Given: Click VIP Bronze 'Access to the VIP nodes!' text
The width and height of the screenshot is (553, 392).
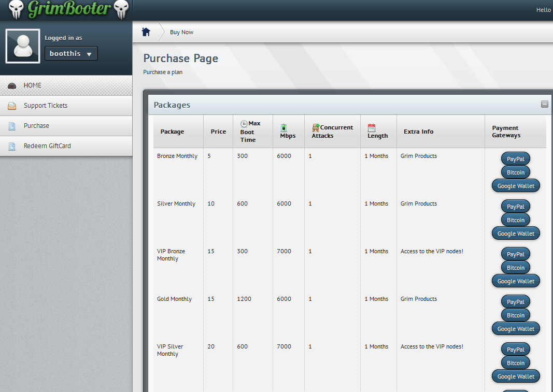Looking at the screenshot, I should pos(432,251).
